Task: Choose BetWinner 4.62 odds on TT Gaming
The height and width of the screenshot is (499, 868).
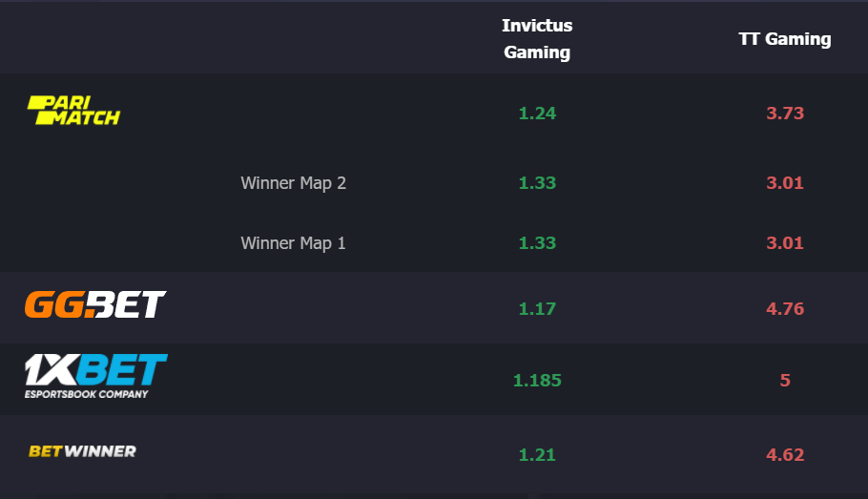Action: tap(785, 455)
